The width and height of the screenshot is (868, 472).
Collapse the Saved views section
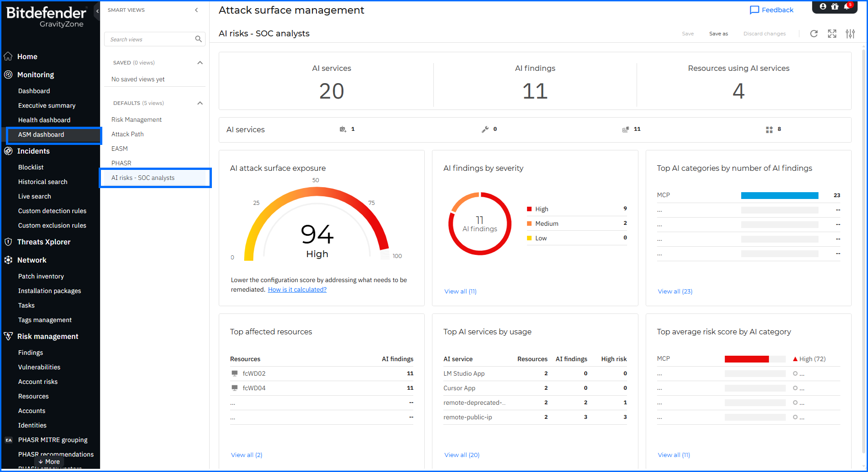[200, 63]
